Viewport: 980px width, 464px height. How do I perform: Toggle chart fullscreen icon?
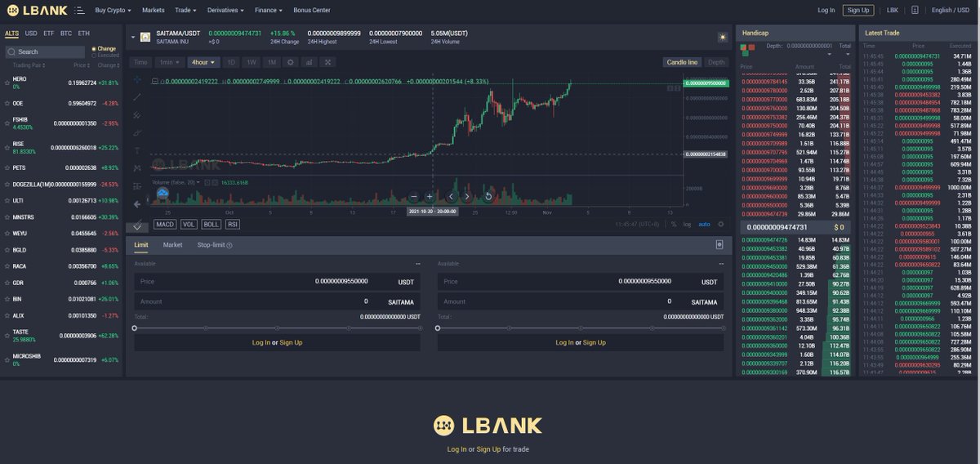pyautogui.click(x=328, y=62)
